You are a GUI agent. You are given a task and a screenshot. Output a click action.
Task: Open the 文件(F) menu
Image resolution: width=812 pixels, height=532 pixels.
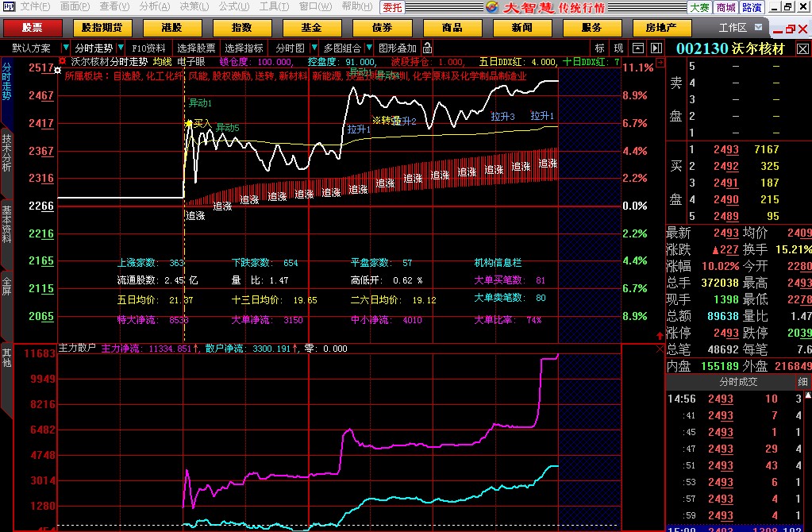coord(35,6)
